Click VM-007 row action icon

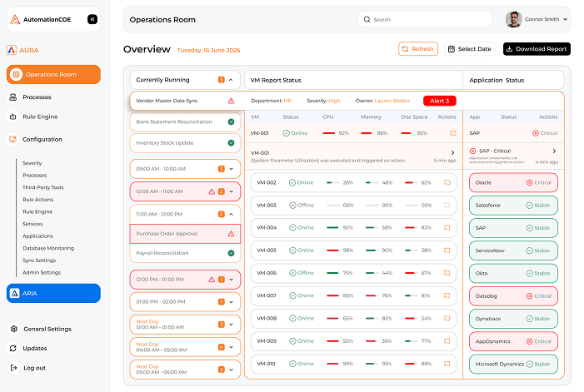click(447, 295)
